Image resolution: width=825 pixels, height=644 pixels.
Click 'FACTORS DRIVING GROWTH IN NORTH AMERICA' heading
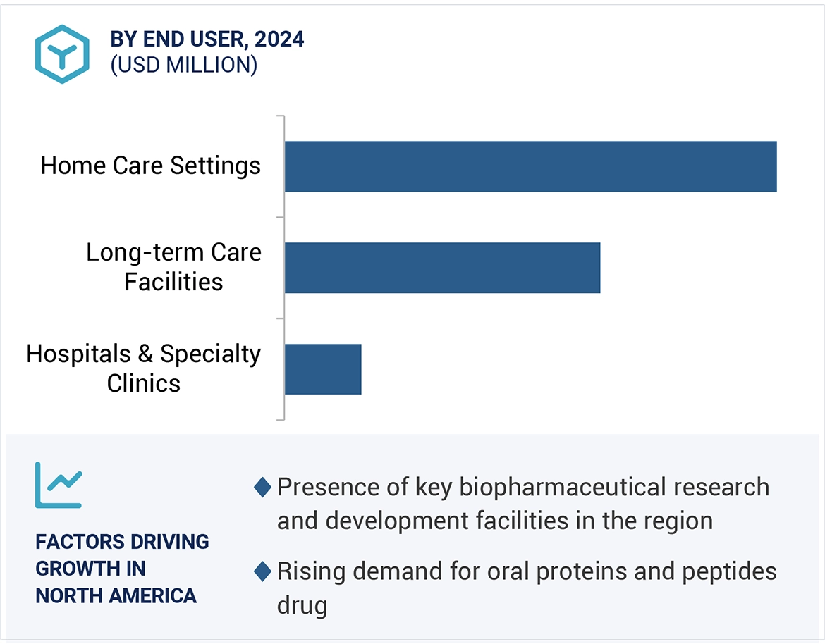tap(122, 569)
